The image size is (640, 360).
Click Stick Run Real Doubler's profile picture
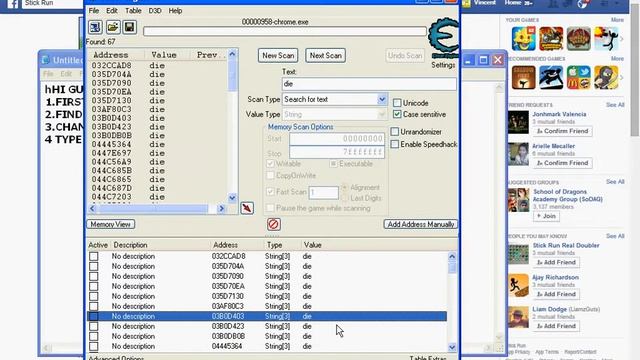point(518,253)
